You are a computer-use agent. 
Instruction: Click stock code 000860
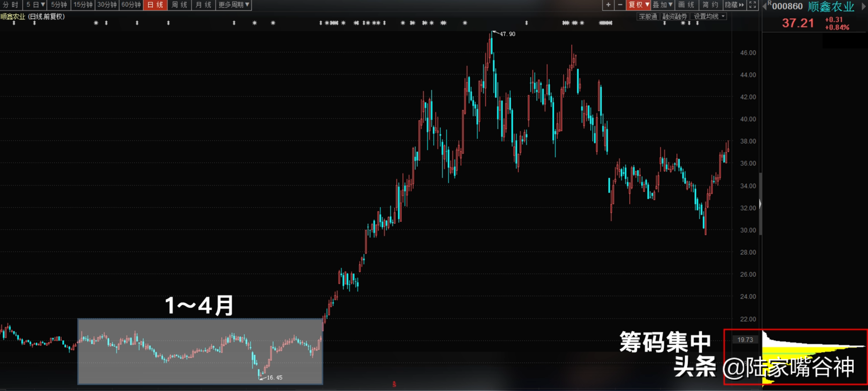pos(787,6)
